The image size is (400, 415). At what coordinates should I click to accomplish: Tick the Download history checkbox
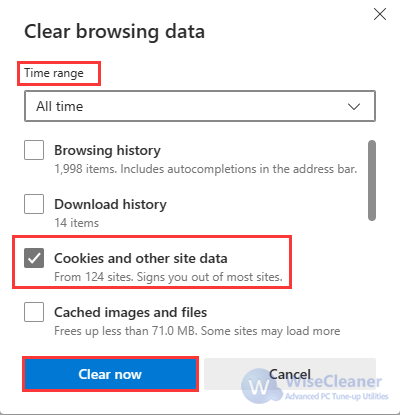tap(34, 204)
